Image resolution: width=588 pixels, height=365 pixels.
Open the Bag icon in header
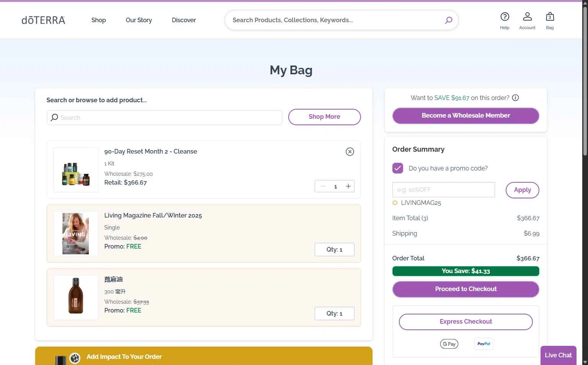click(550, 21)
